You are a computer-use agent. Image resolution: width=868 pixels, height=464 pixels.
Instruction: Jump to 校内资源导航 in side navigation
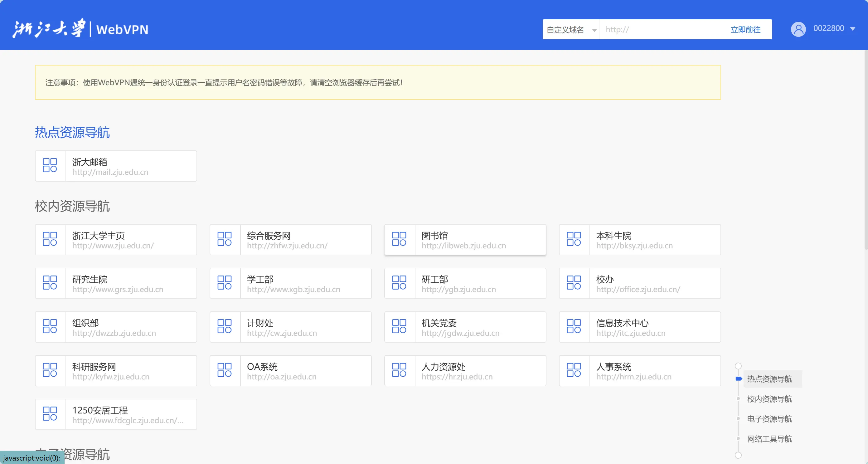[x=769, y=399]
